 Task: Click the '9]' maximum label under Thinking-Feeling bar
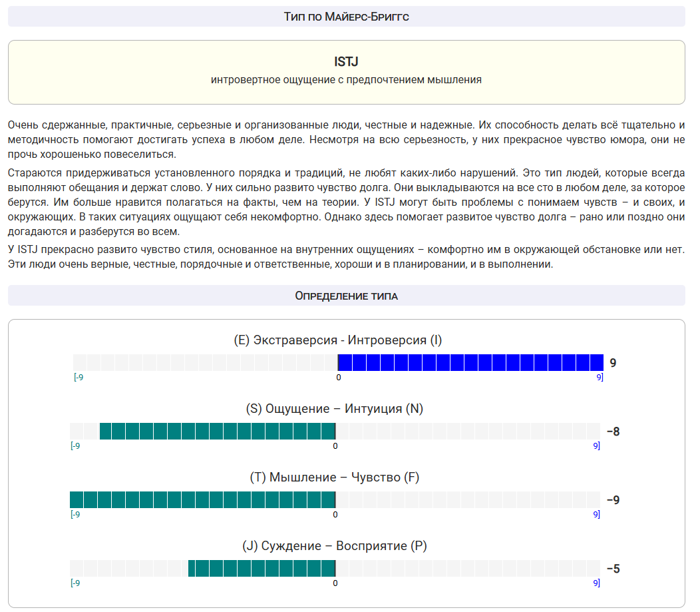pos(596,515)
